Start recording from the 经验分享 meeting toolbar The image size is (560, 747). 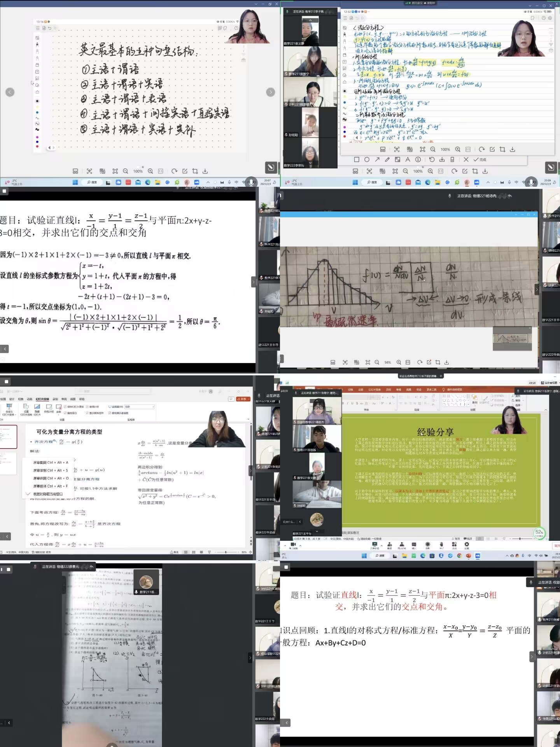point(428,545)
